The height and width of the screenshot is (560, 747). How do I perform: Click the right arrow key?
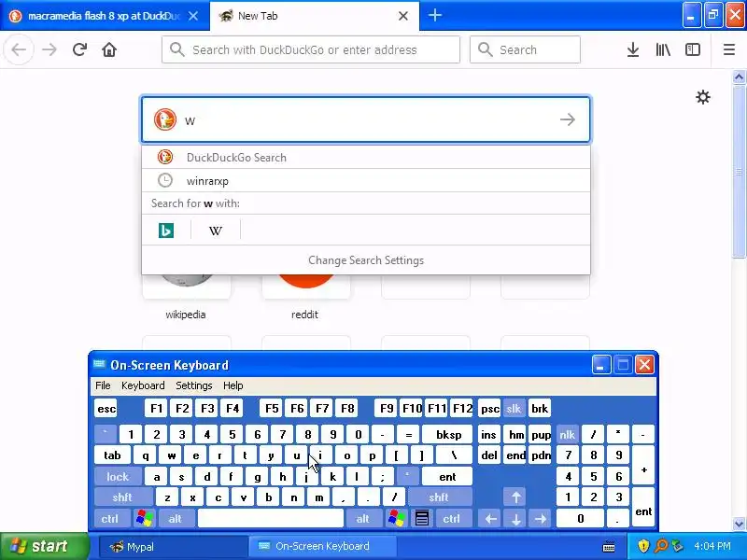[541, 518]
